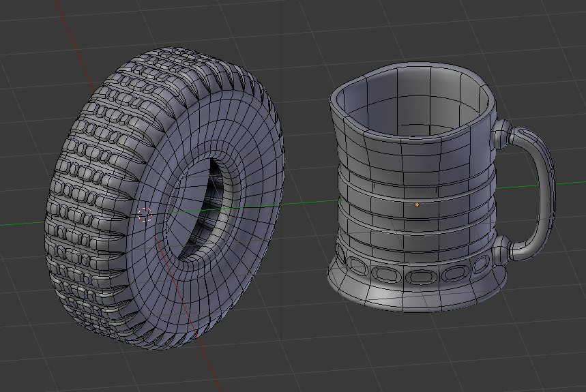The height and width of the screenshot is (392, 586).
Task: Click the orange origin dot on mug
Action: tap(417, 205)
